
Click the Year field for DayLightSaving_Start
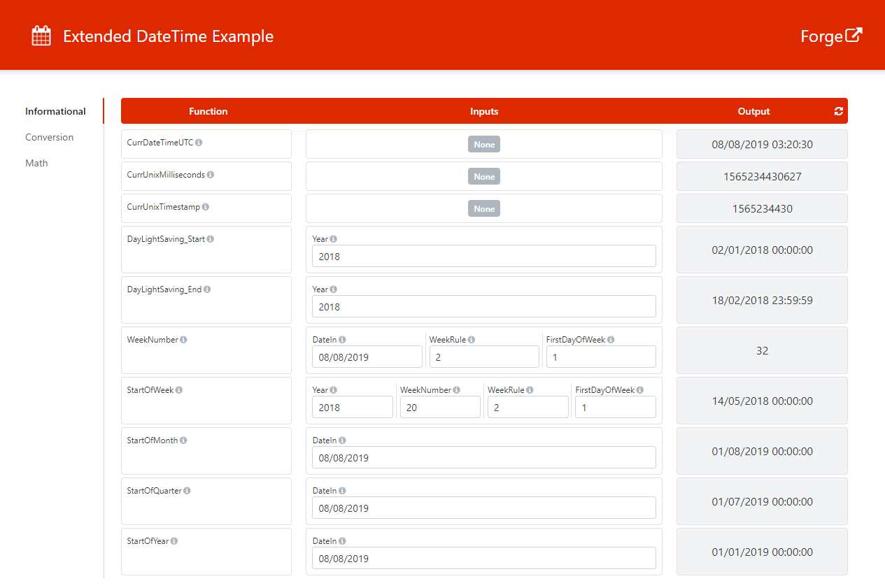click(483, 257)
